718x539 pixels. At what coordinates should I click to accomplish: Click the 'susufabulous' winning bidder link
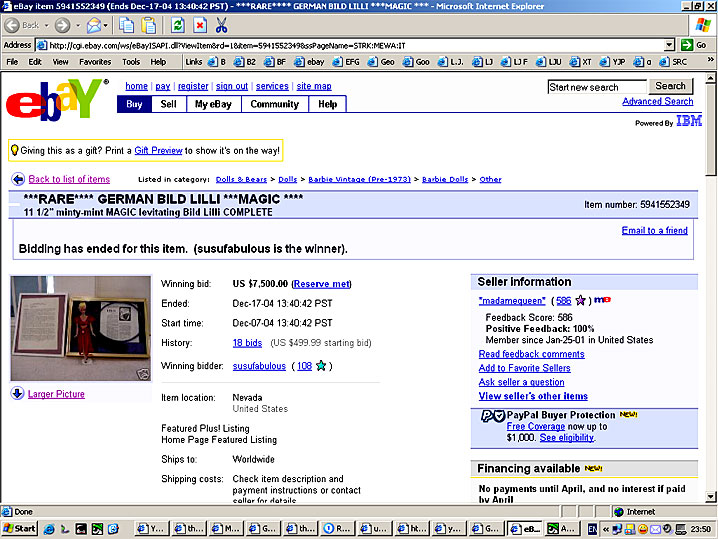pos(259,366)
